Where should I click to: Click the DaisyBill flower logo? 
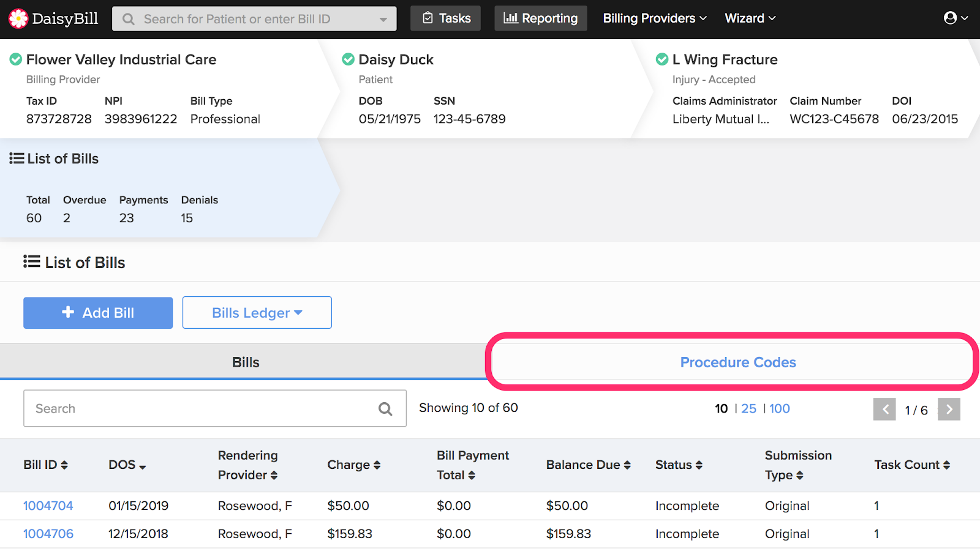coord(18,19)
